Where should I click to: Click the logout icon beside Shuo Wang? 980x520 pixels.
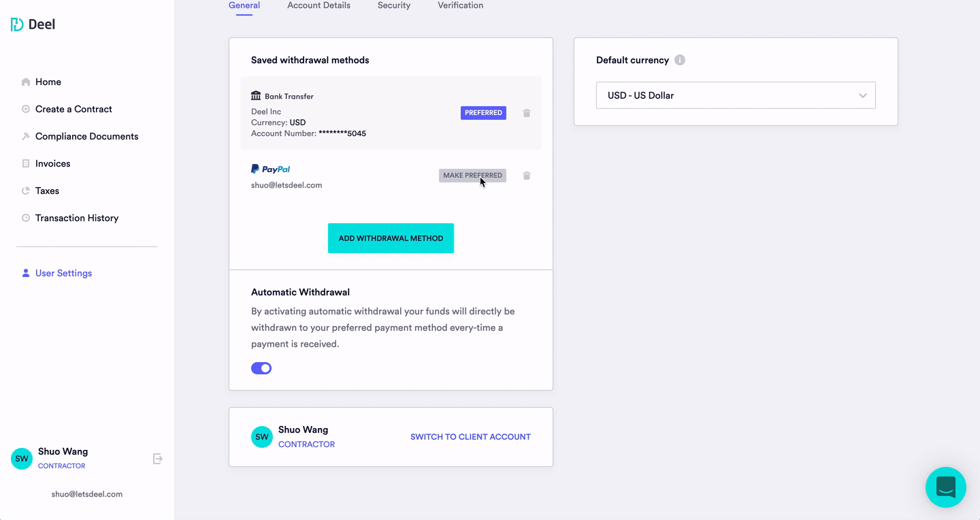point(158,459)
